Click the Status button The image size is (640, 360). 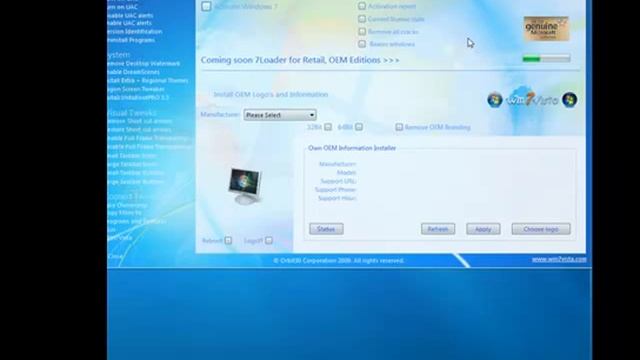(326, 229)
